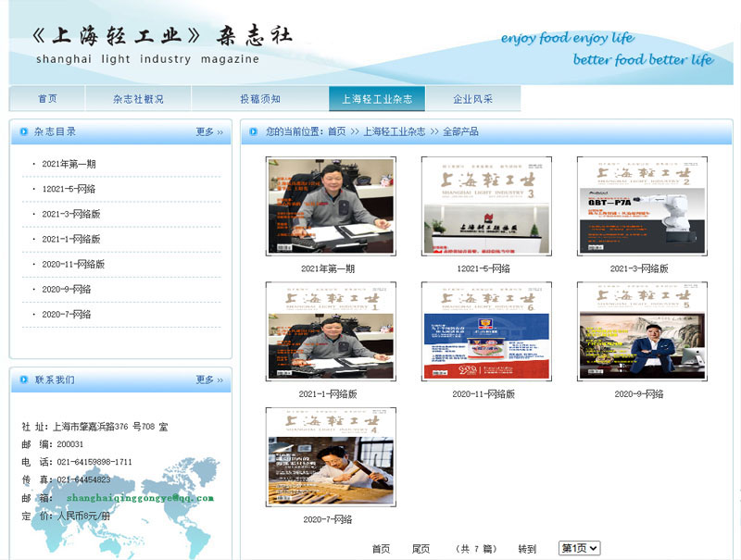
Task: Open 2021-3-网络版 in the sidebar list
Action: [71, 214]
